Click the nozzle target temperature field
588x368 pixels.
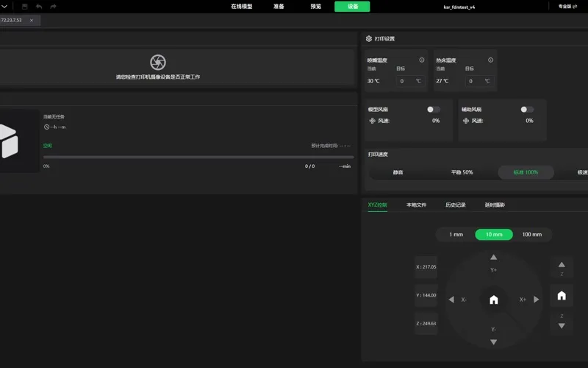tap(411, 81)
